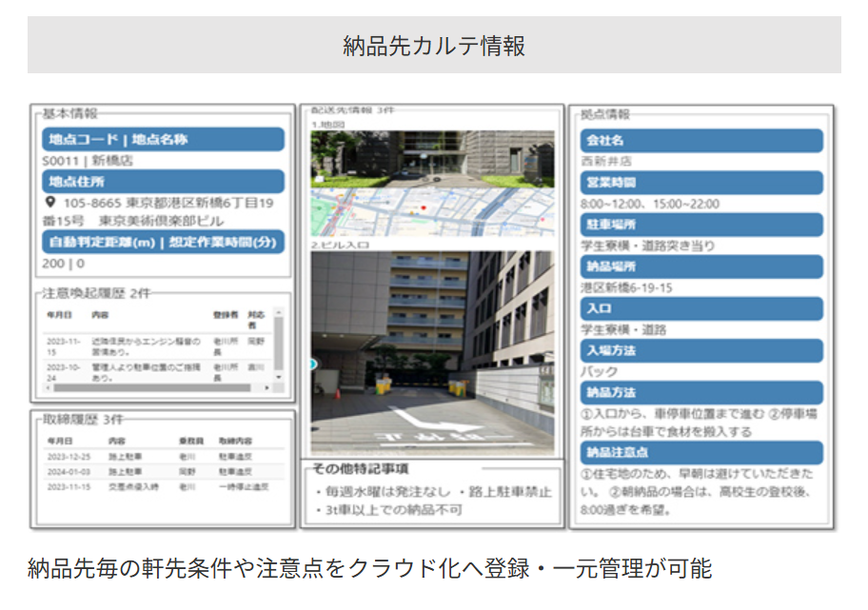The image size is (868, 610).
Task: Open the building exterior photo at top
Action: 432,158
